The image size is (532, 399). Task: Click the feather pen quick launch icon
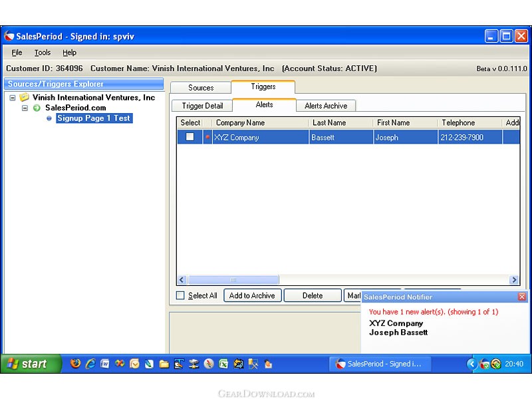coord(149,364)
